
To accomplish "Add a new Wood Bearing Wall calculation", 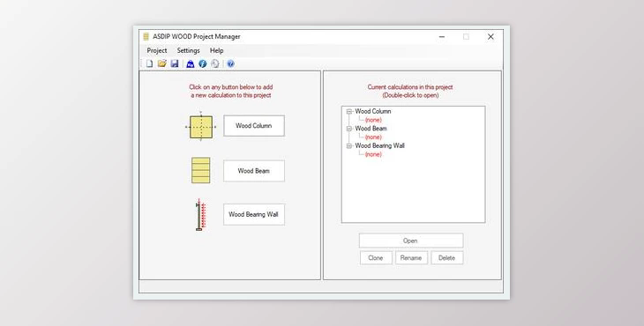I will tap(254, 214).
